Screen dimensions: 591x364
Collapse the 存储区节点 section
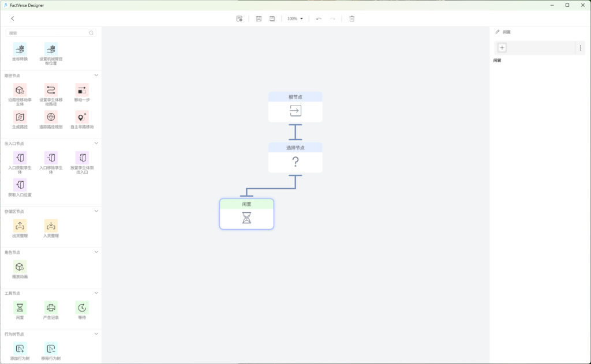click(96, 211)
